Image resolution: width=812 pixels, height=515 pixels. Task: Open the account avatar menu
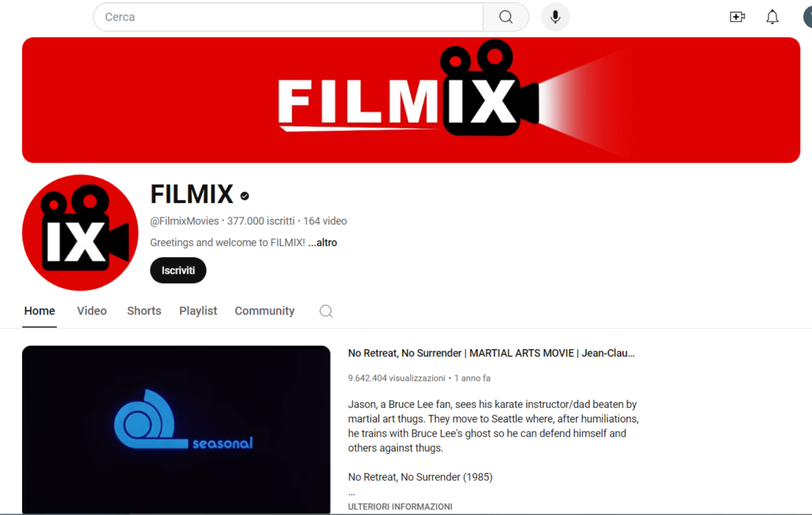click(x=807, y=17)
